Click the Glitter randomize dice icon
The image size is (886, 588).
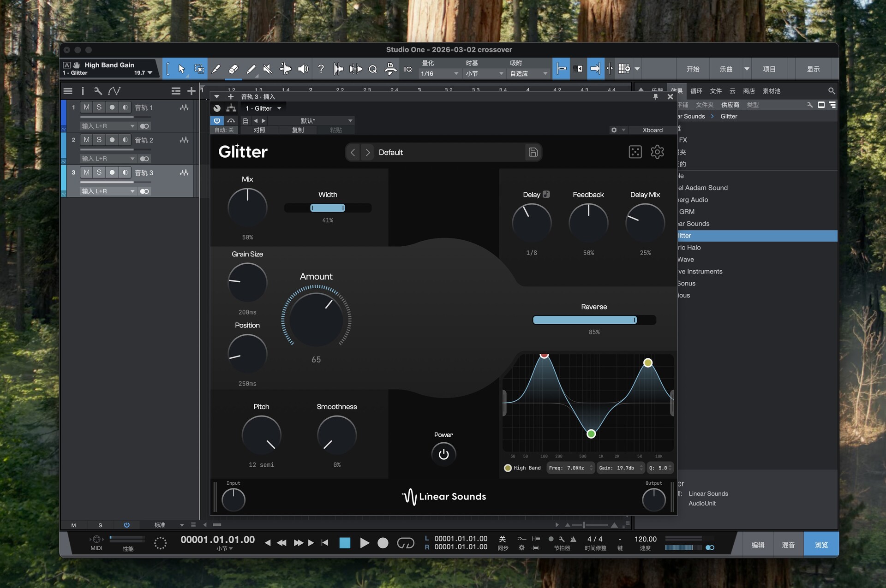(635, 152)
